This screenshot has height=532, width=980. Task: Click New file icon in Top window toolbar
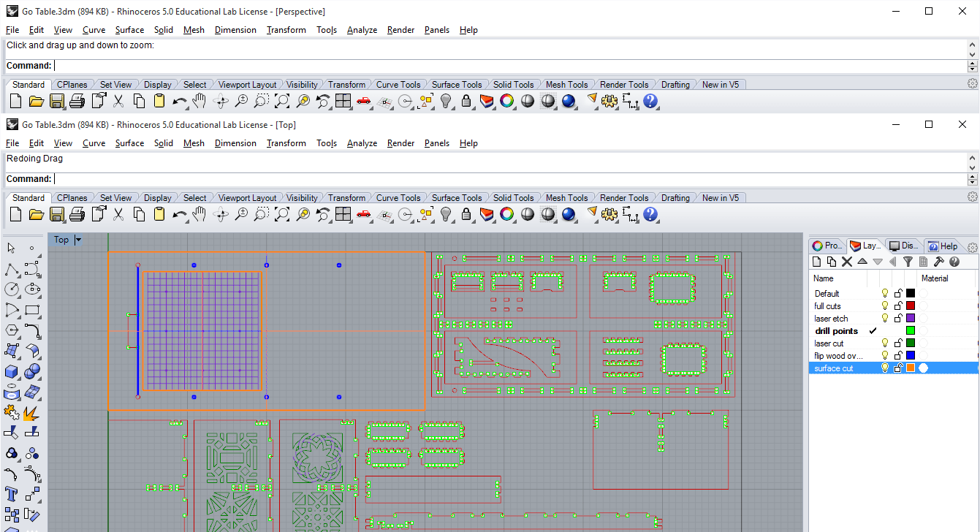pos(15,214)
